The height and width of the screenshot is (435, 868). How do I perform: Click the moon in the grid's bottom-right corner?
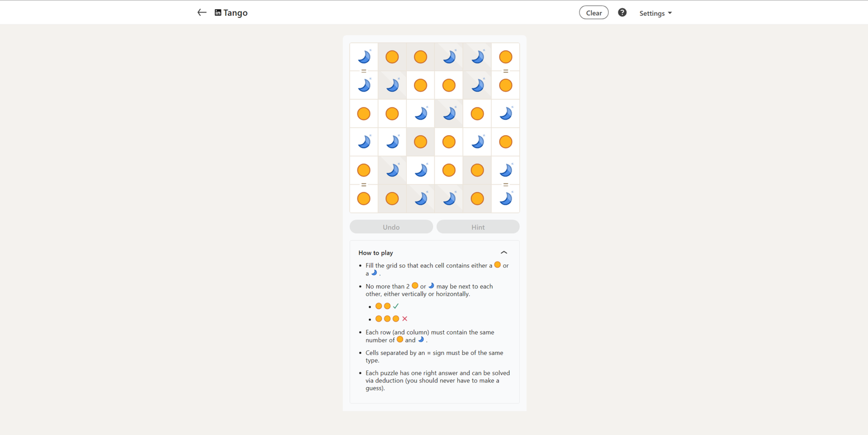pyautogui.click(x=506, y=199)
